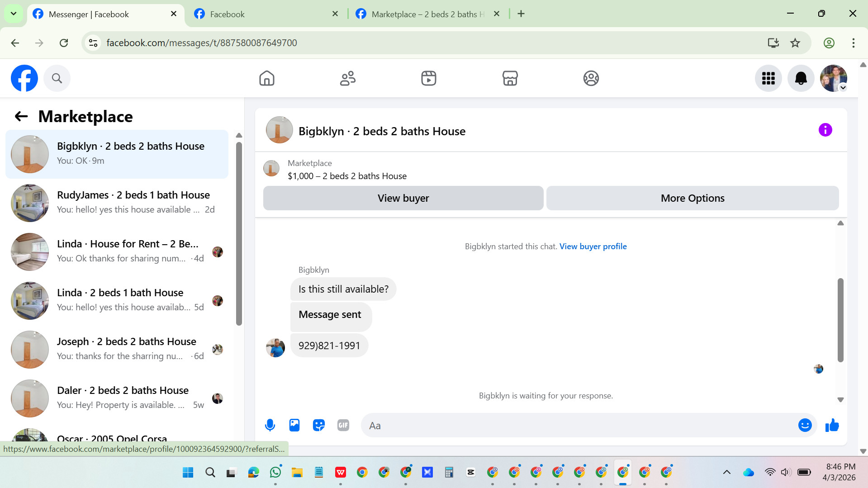The height and width of the screenshot is (488, 868).
Task: Click the Marketplace listing thumbnail in chat header
Action: (x=271, y=168)
